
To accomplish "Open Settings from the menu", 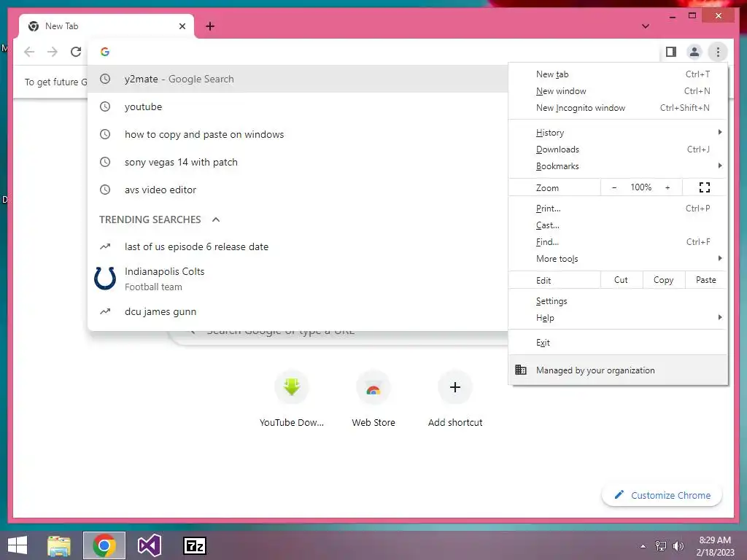I will (x=619, y=301).
